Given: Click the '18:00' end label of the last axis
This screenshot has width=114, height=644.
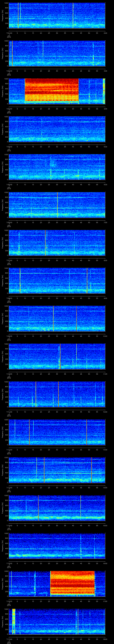Looking at the screenshot, I should (105, 639).
